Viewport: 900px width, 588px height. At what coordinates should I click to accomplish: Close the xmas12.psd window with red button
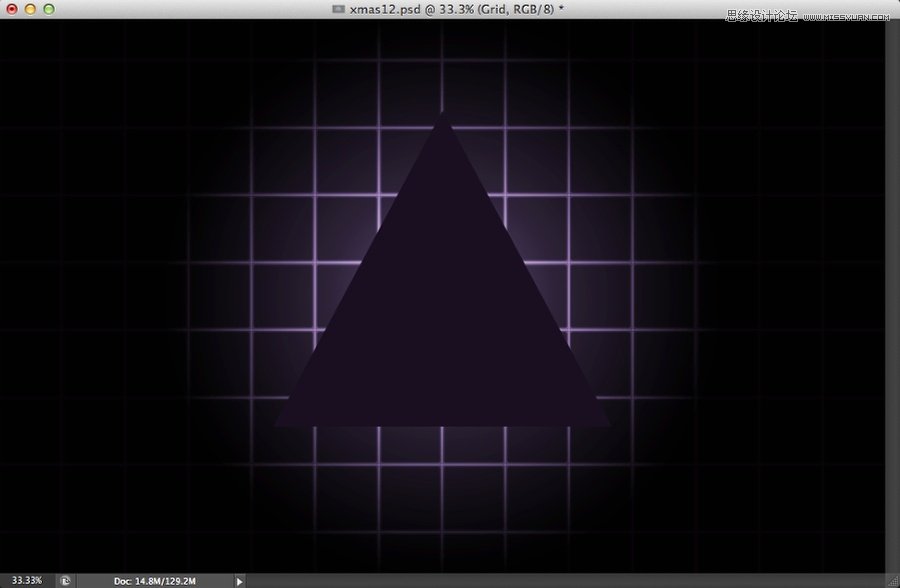[x=11, y=9]
